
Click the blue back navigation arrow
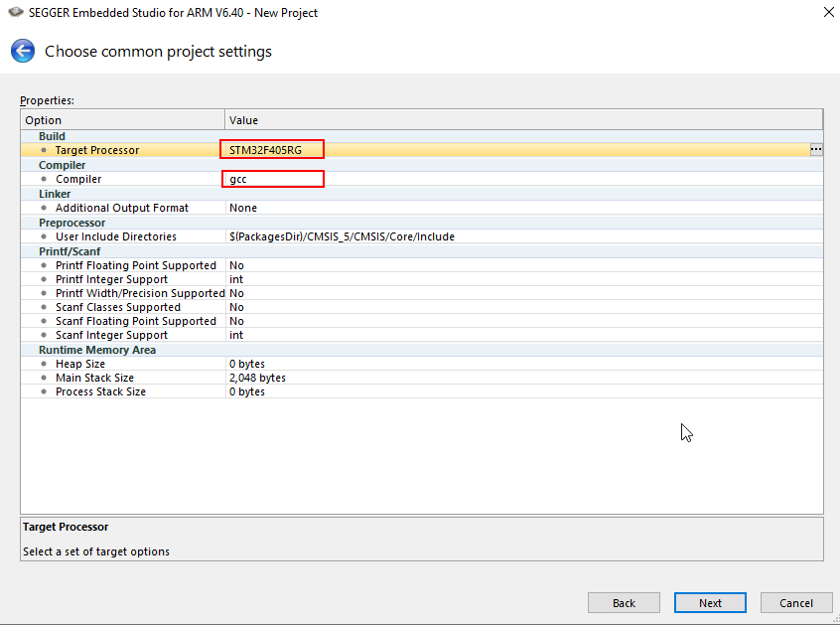click(22, 51)
